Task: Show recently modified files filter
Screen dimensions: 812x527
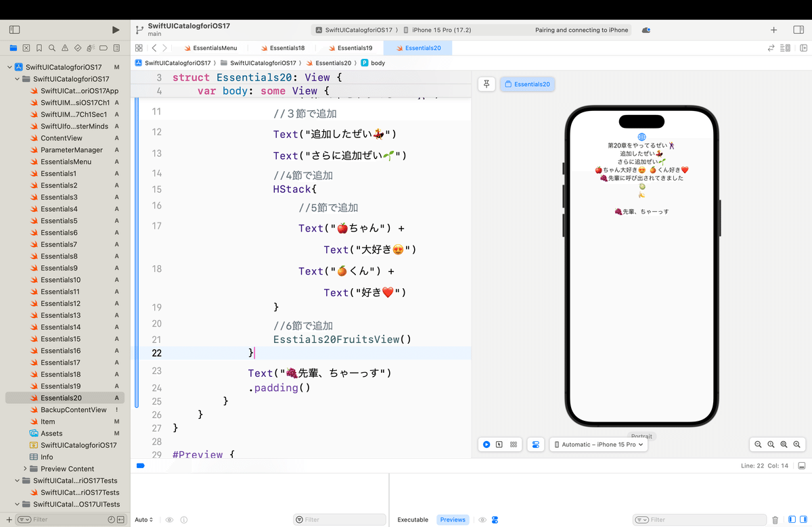Action: [111, 520]
